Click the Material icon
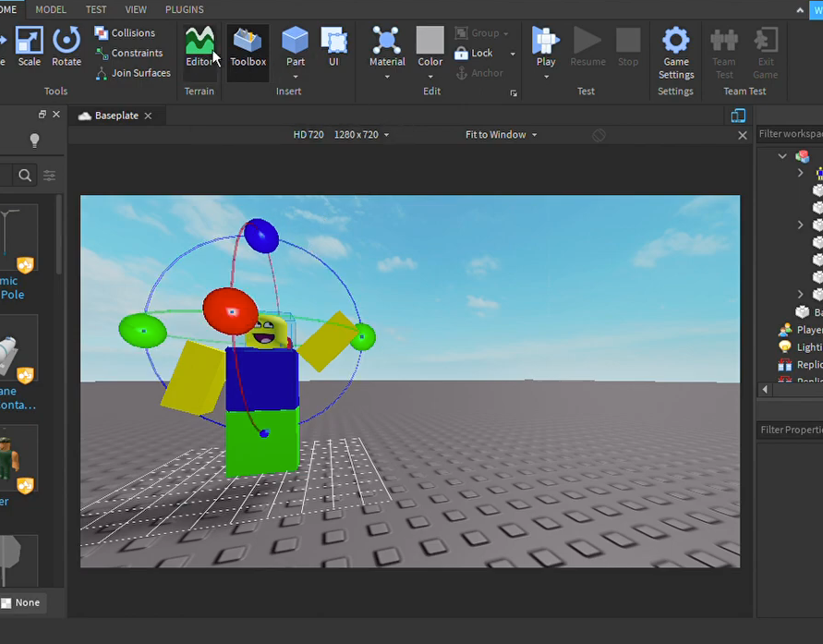Image resolution: width=823 pixels, height=644 pixels. (x=387, y=42)
